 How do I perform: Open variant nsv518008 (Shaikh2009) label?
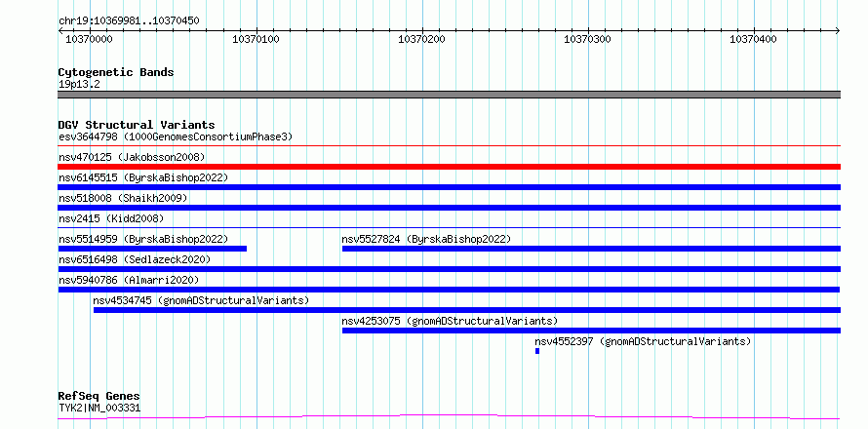123,198
